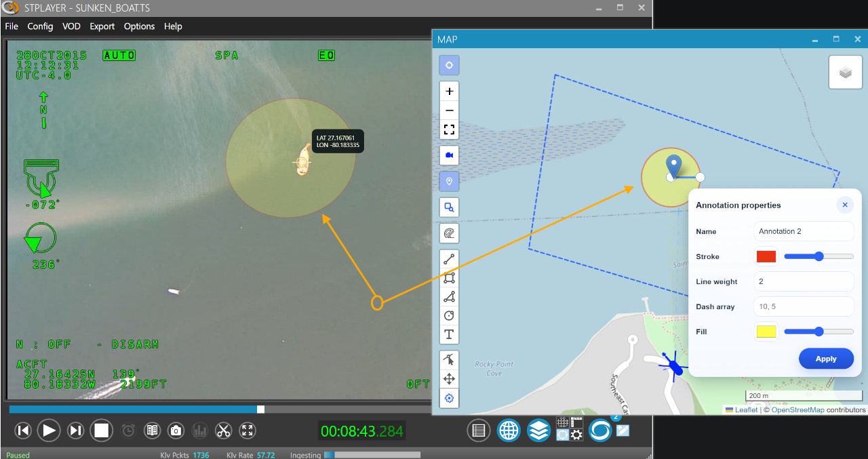868x459 pixels.
Task: Open the globe map icon
Action: [509, 430]
